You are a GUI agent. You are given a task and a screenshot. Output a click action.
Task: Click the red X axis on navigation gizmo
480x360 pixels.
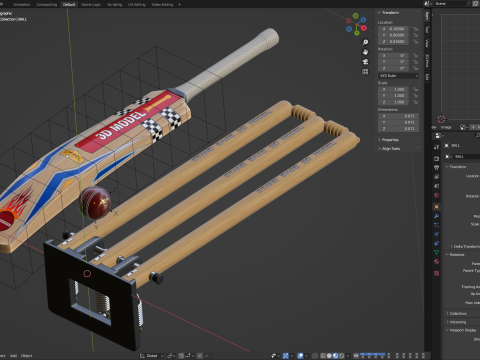tap(364, 28)
